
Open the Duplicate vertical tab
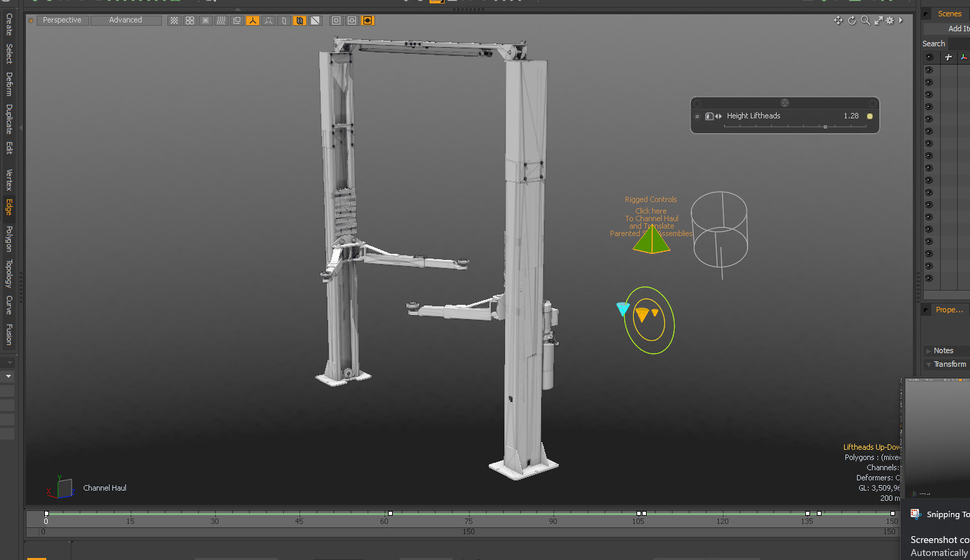pyautogui.click(x=9, y=119)
